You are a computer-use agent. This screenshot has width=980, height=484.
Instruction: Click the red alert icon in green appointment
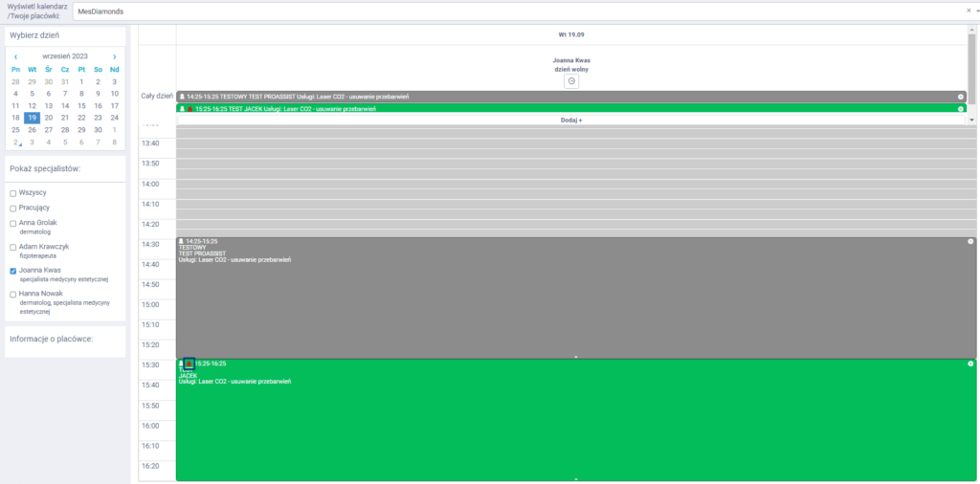coord(189,363)
